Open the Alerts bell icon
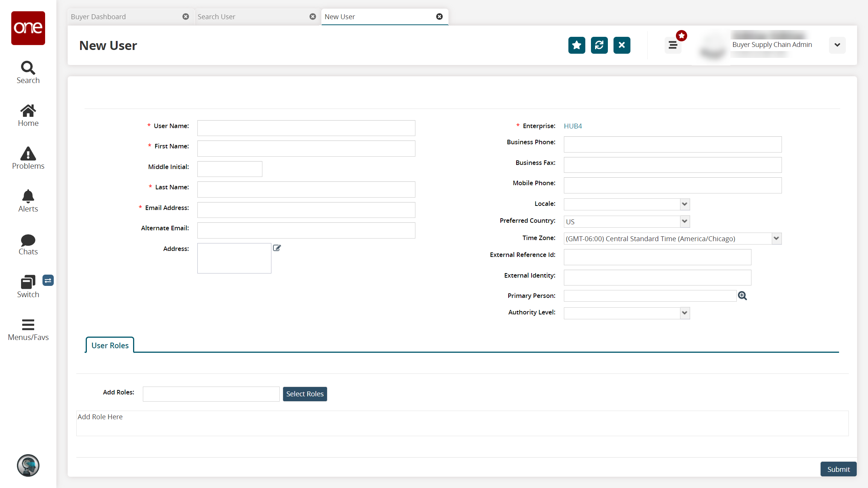868x488 pixels. point(28,201)
